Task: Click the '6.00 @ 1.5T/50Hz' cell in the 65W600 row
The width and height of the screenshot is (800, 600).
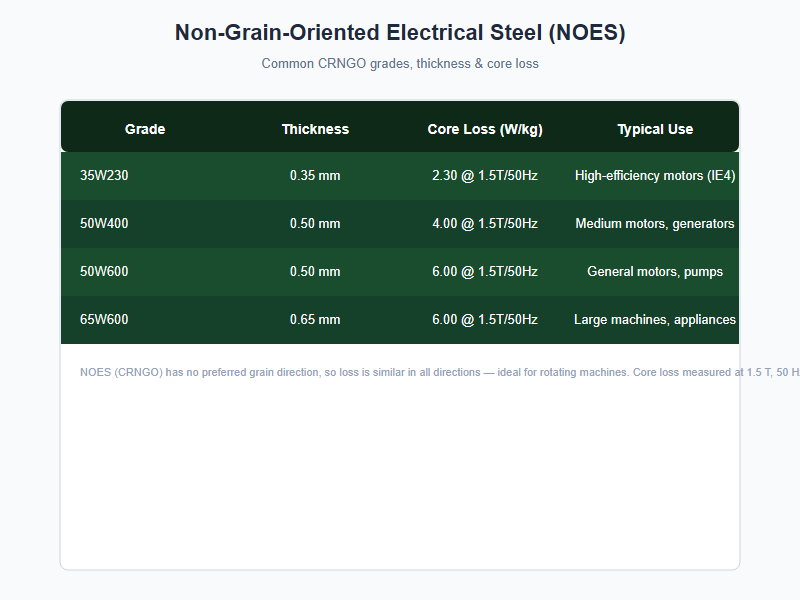Action: point(485,319)
